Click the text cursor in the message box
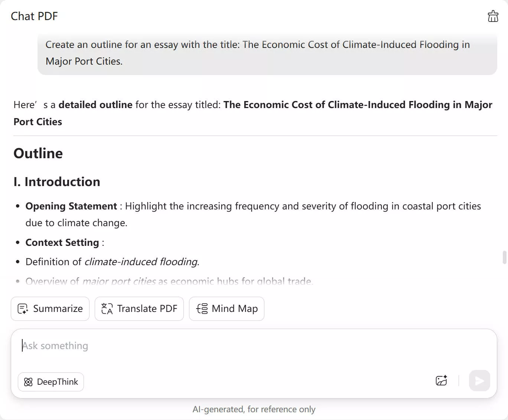The height and width of the screenshot is (420, 508). point(22,345)
